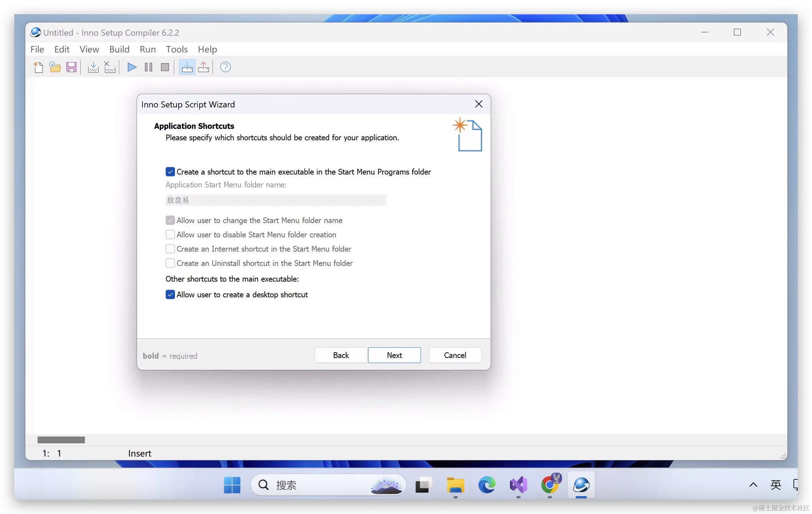Click the Application Start Menu folder name field
The height and width of the screenshot is (514, 812).
[x=276, y=200]
